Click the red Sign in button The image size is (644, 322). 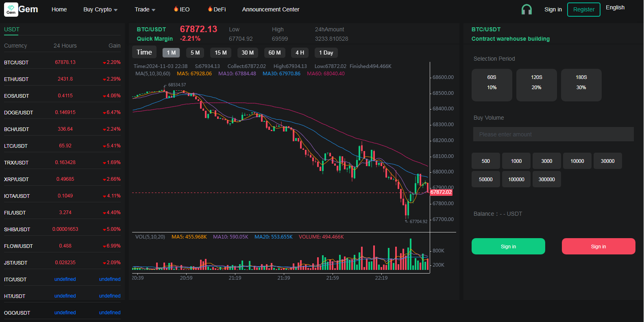pyautogui.click(x=598, y=246)
